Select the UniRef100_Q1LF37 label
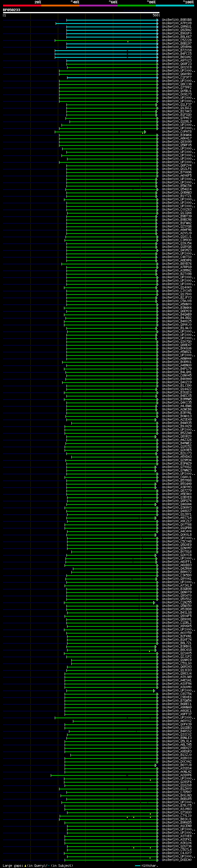197x868 pixels. point(176,104)
